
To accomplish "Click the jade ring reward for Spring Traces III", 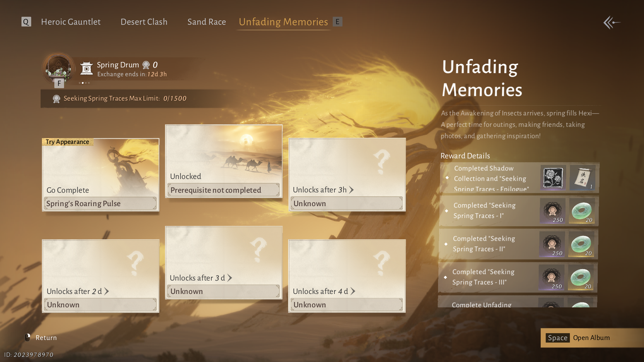I will pos(581,278).
